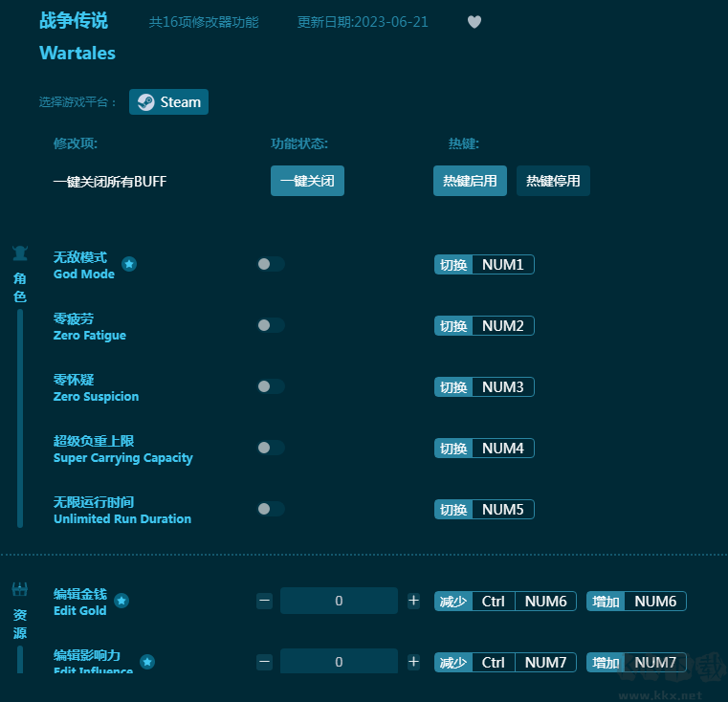The height and width of the screenshot is (702, 728).
Task: Click the NUM2 hotkey for Zero Fatigue
Action: click(503, 326)
